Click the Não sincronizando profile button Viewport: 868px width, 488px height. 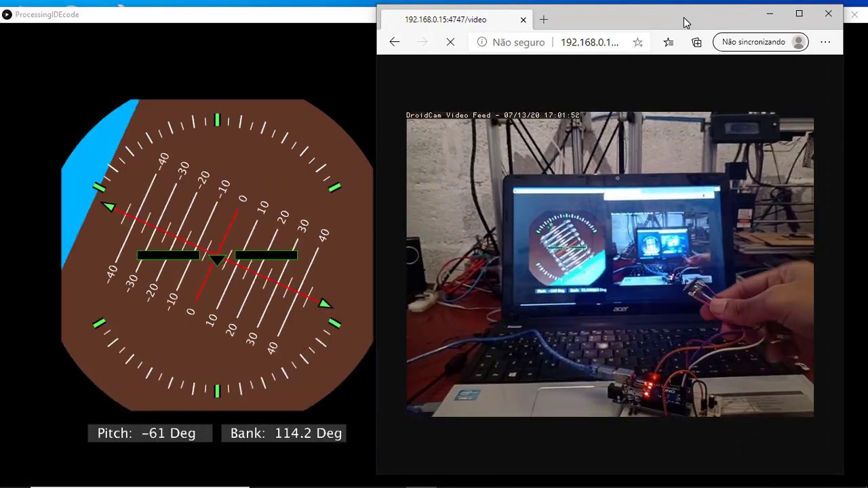[x=761, y=42]
